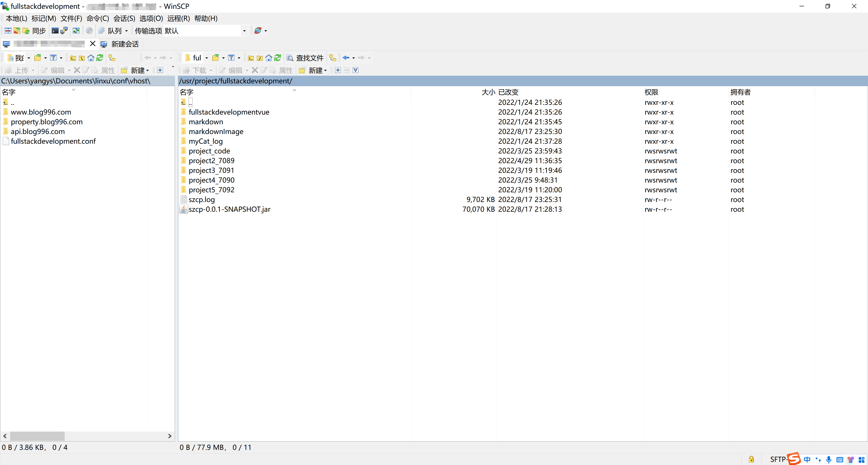Refresh the local directory panel
Screen dimensions: 868x465
click(100, 58)
